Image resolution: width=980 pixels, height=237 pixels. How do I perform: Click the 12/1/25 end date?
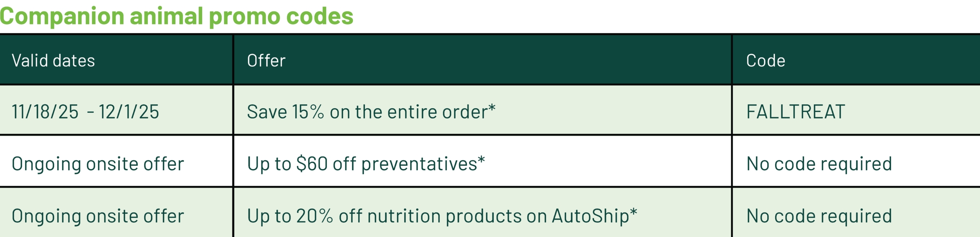[129, 112]
